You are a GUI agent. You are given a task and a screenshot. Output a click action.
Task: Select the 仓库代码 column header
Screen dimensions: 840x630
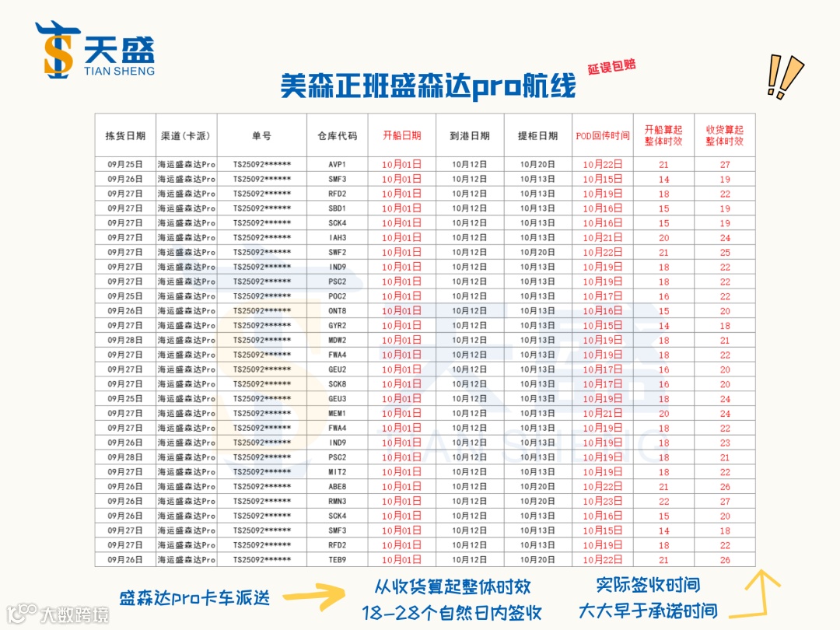pos(337,135)
